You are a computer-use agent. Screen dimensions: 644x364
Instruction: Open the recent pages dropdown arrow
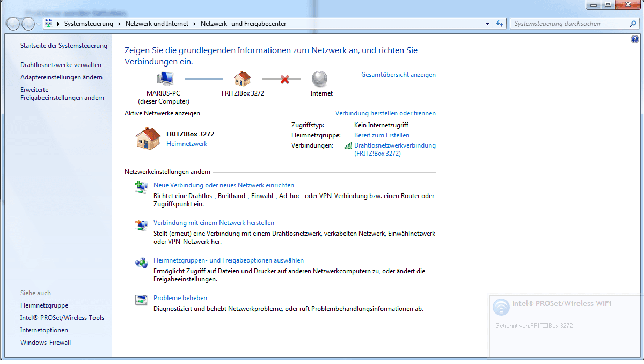click(39, 24)
